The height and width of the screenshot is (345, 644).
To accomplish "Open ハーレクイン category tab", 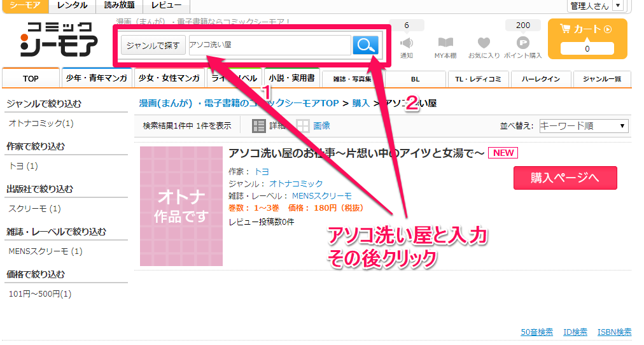I will 541,79.
